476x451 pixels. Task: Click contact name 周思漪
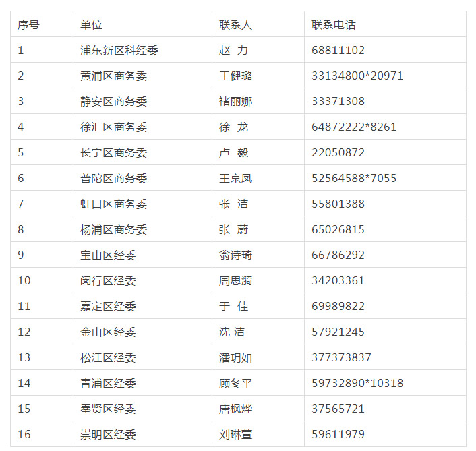coord(235,281)
